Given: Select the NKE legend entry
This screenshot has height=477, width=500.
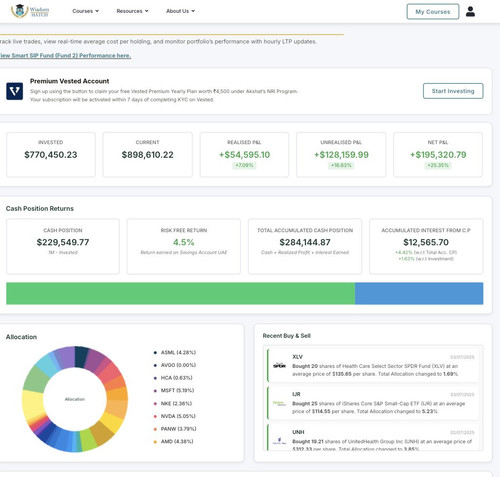Looking at the screenshot, I should (173, 403).
